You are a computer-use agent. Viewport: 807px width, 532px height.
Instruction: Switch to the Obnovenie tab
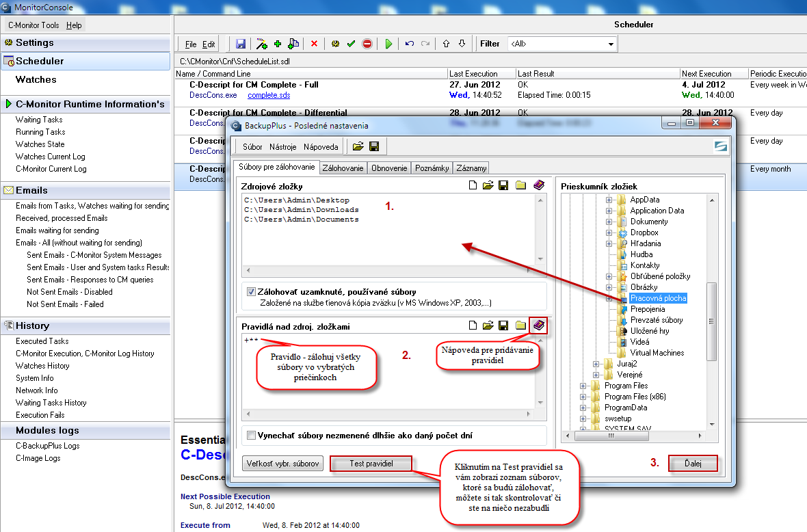[389, 168]
